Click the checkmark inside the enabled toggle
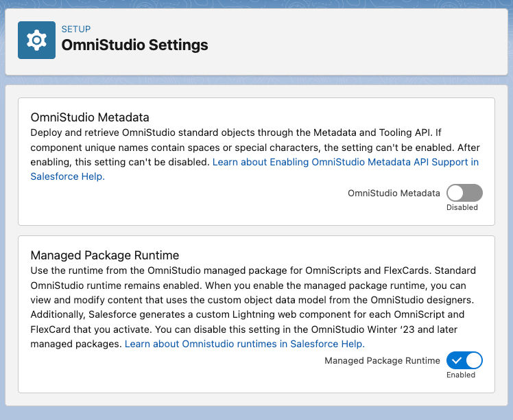513x420 pixels. [x=456, y=360]
